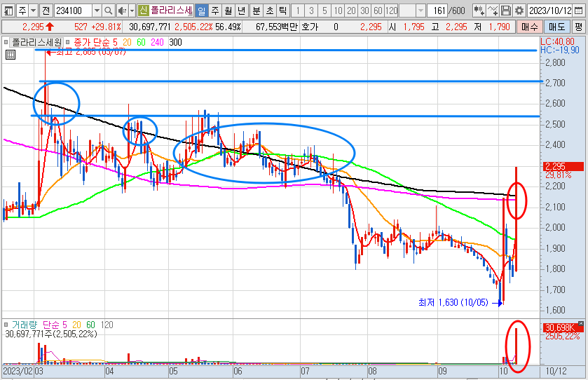Click the green 신 badge icon
588x380 pixels.
click(x=143, y=11)
